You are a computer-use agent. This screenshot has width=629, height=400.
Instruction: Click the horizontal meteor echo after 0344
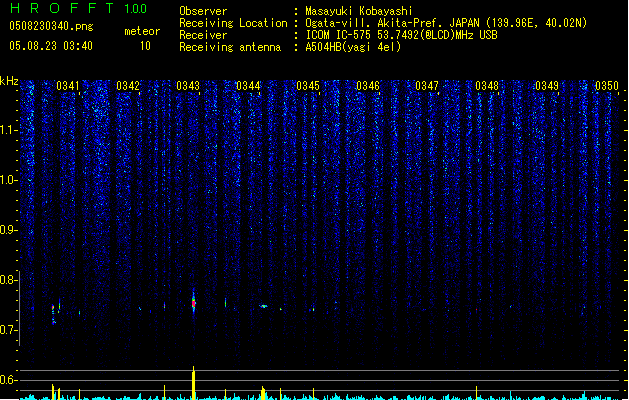pyautogui.click(x=263, y=306)
